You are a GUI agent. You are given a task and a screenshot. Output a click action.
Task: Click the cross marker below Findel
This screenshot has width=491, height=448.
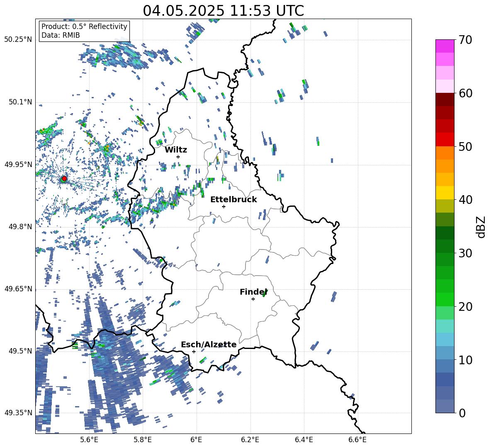[x=253, y=299]
